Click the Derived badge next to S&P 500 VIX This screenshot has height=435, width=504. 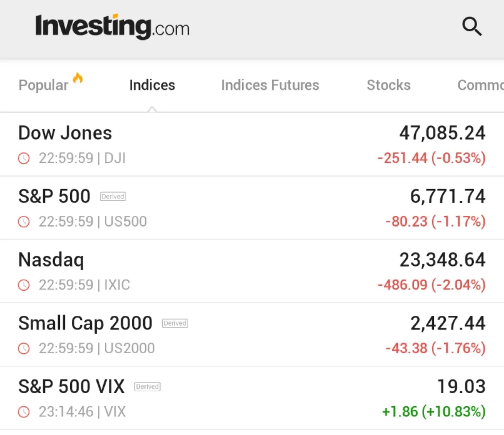(x=147, y=386)
